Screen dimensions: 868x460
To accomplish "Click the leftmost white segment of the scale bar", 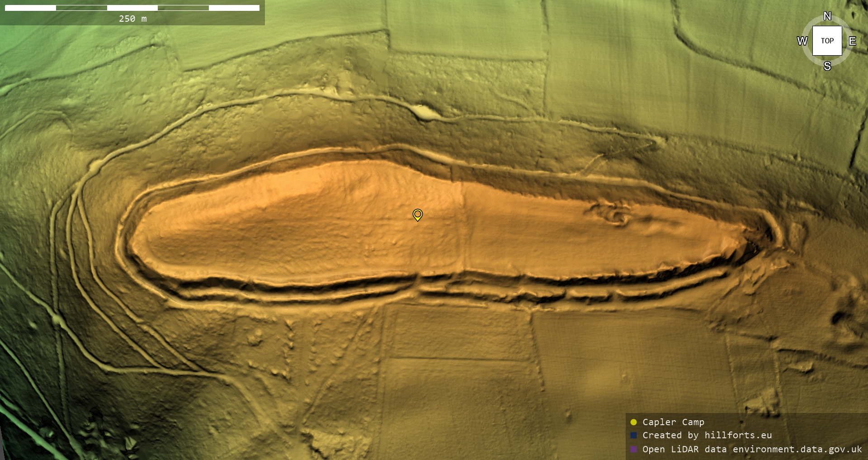I will click(30, 8).
